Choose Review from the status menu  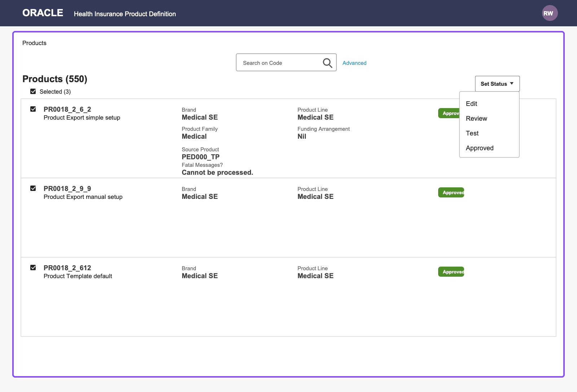489,119
